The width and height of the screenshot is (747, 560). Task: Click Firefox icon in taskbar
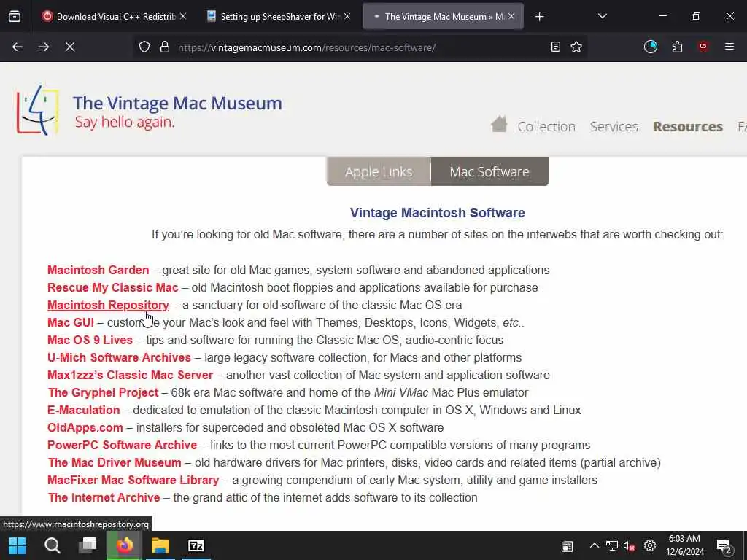(125, 545)
